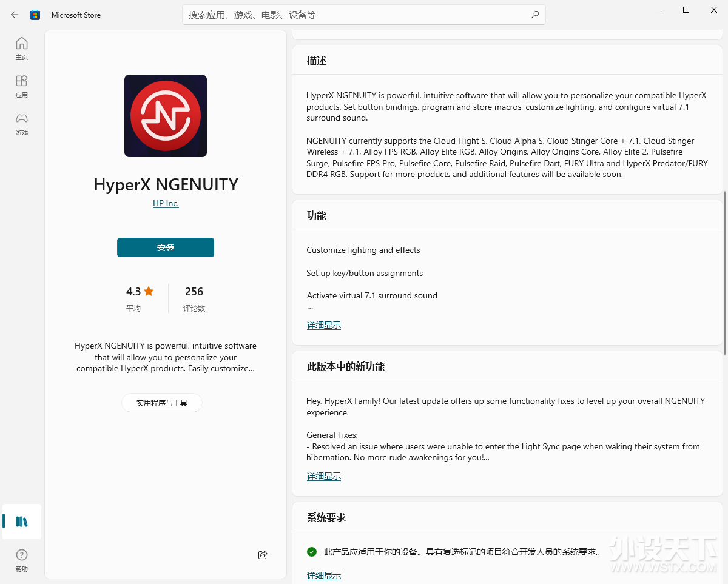Click the 'General Fixes:' text
This screenshot has height=584, width=728.
coord(332,435)
